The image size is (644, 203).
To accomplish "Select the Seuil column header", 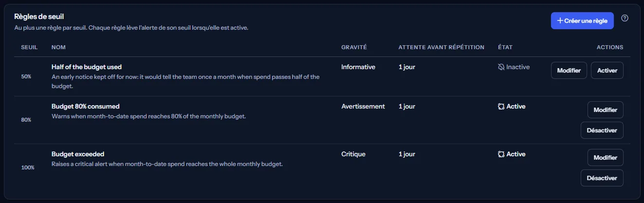I will 30,47.
